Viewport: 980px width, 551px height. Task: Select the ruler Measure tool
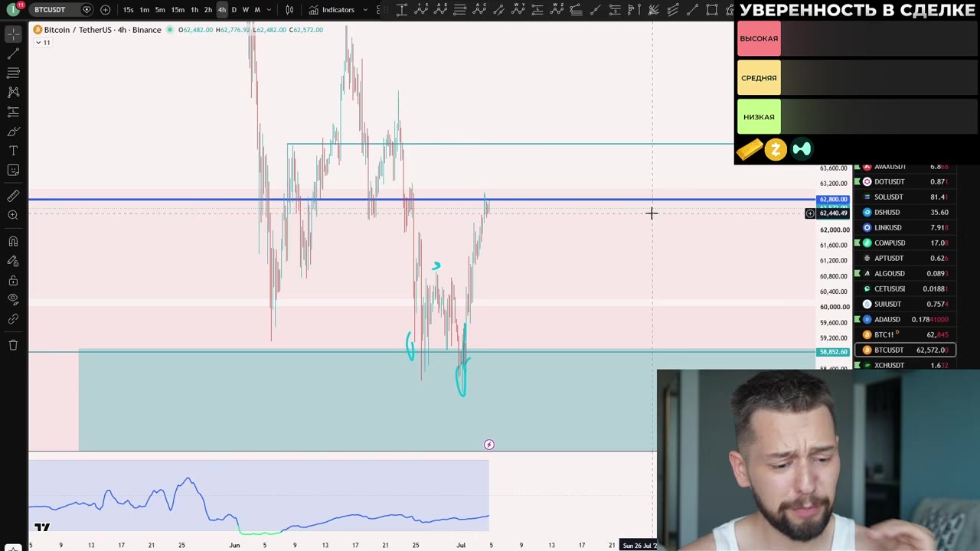(x=13, y=196)
